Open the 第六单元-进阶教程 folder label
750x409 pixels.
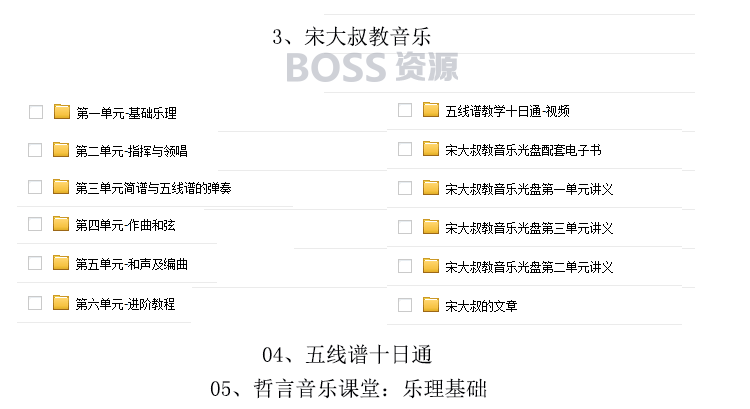tap(125, 304)
